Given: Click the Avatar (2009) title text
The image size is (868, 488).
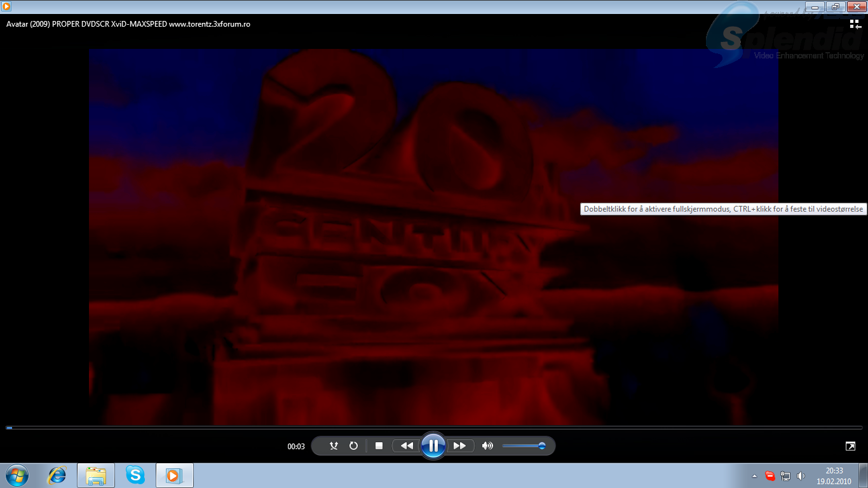Looking at the screenshot, I should [x=128, y=24].
